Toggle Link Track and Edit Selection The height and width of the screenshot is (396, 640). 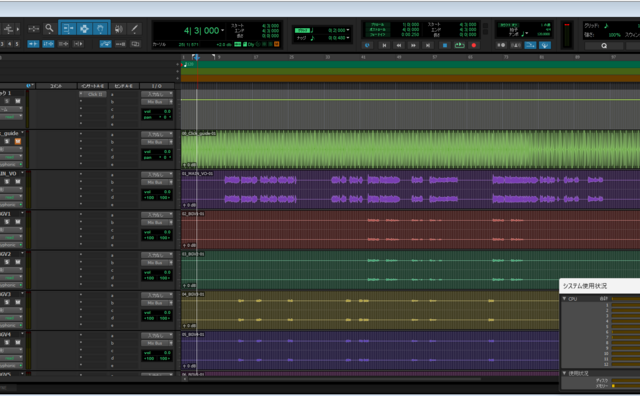click(63, 44)
